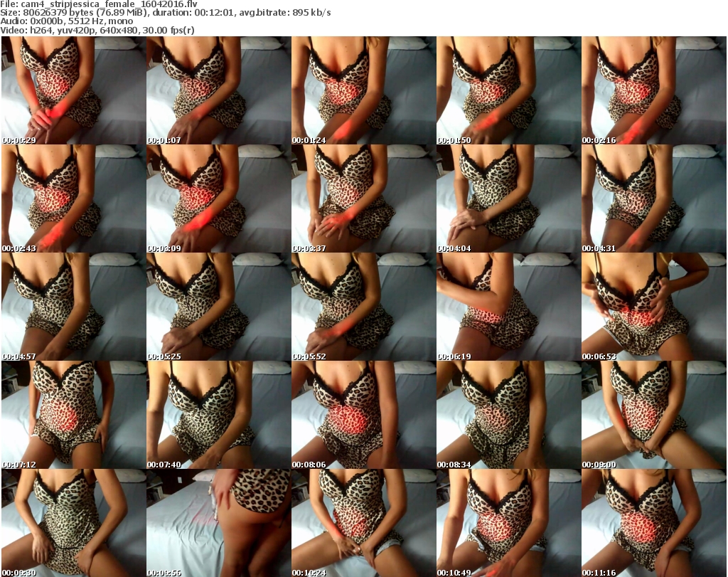Select the thumbnail stamped 00:02:16

pos(654,90)
